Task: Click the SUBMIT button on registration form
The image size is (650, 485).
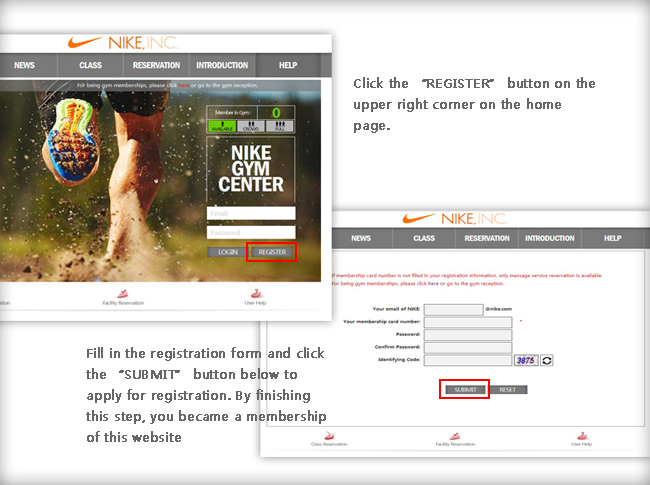Action: [465, 390]
